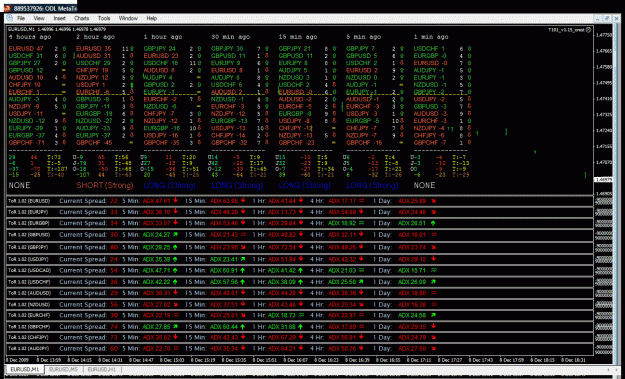Click the '15 min ago' column header
Viewport: 625px width, 379px height.
tap(298, 37)
